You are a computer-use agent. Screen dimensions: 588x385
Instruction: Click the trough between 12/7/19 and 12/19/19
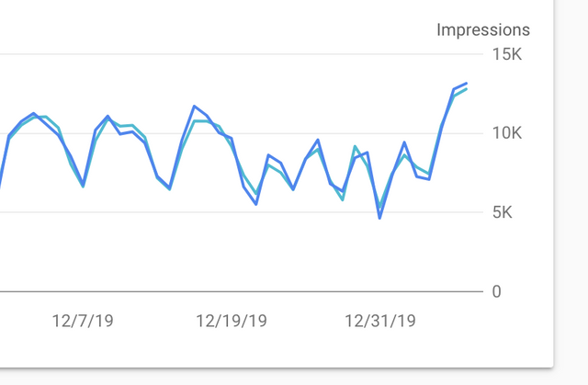pos(170,188)
